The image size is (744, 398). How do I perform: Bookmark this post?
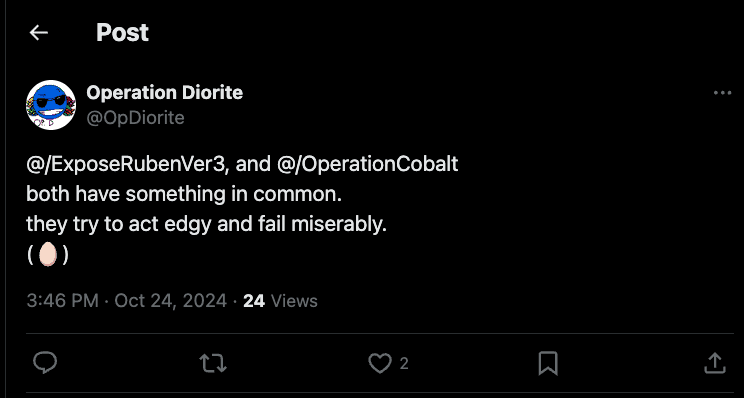548,363
